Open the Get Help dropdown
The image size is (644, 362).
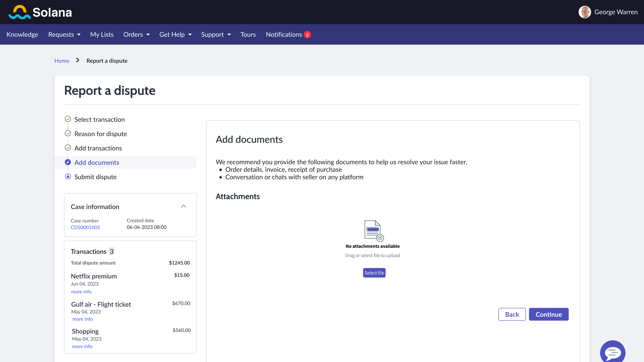point(175,34)
